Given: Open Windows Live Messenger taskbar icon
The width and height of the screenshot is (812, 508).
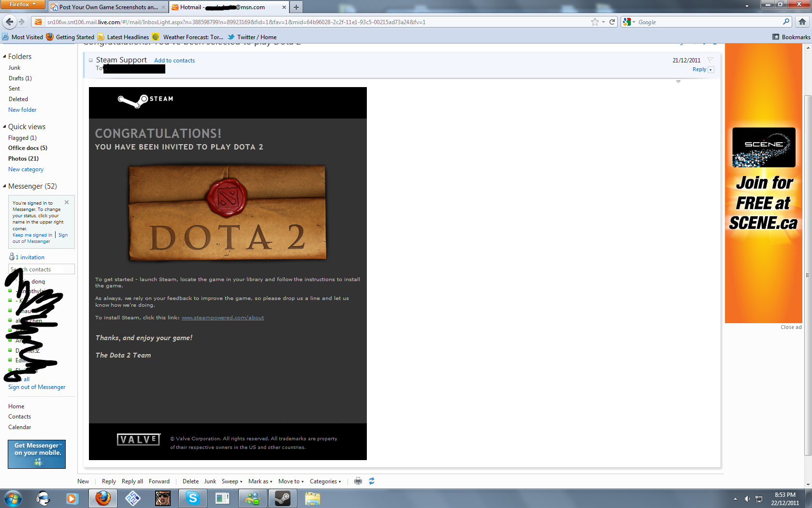Looking at the screenshot, I should [252, 498].
